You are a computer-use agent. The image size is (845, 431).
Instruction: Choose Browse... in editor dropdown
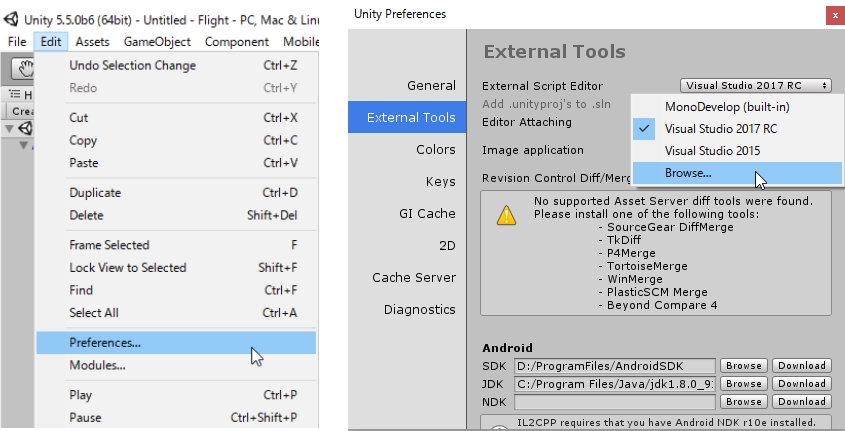[x=737, y=173]
